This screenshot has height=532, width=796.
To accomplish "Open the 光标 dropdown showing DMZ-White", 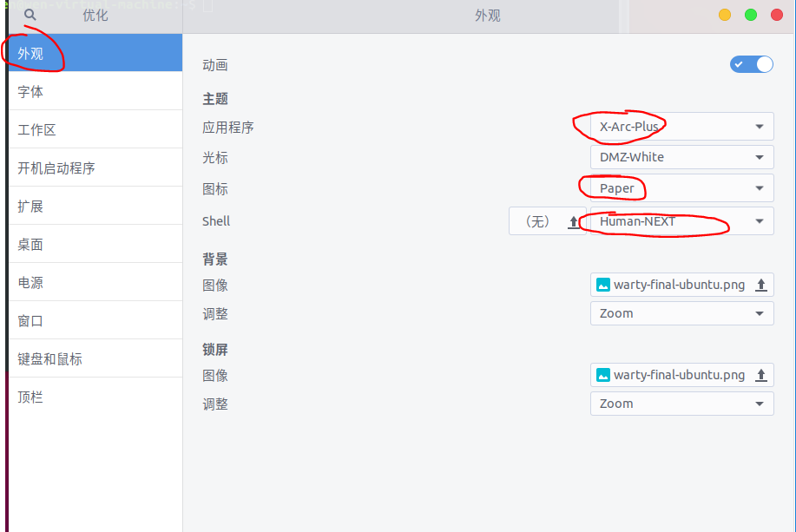I will click(681, 157).
